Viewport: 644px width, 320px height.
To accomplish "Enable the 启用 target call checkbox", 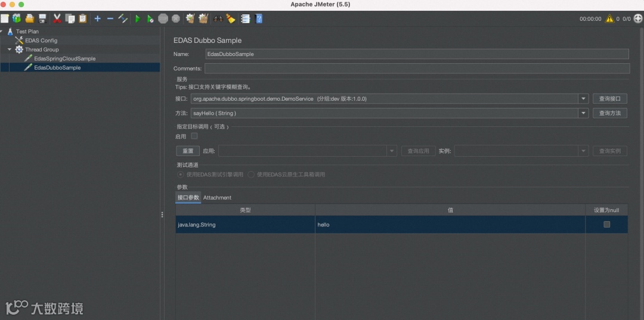I will coord(194,136).
